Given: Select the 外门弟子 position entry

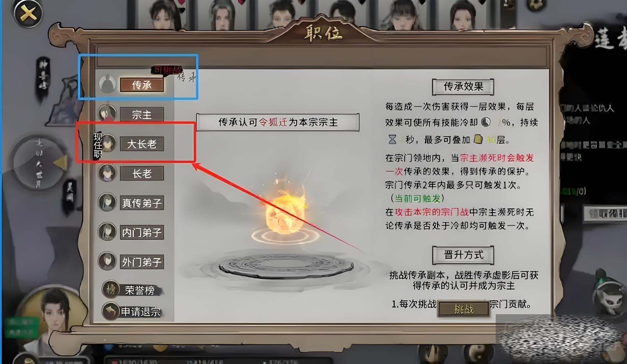Looking at the screenshot, I should click(x=142, y=262).
